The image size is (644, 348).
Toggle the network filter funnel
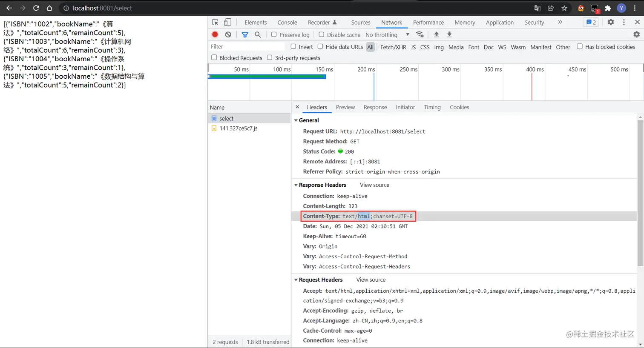point(245,34)
